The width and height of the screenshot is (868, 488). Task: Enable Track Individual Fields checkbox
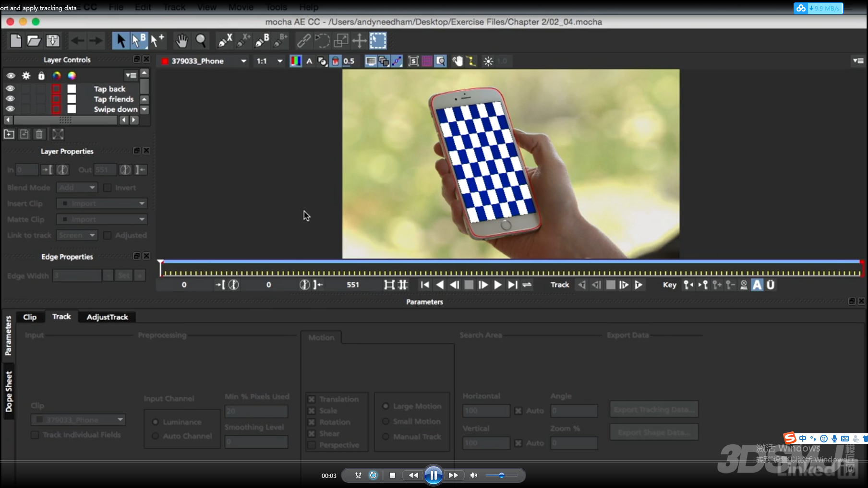point(35,435)
